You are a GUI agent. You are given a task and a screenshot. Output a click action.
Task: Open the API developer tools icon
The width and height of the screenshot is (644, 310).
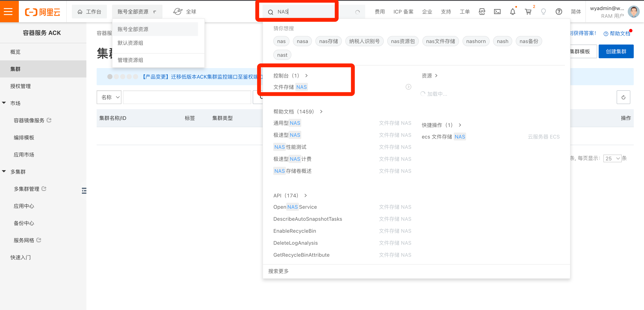click(x=482, y=12)
